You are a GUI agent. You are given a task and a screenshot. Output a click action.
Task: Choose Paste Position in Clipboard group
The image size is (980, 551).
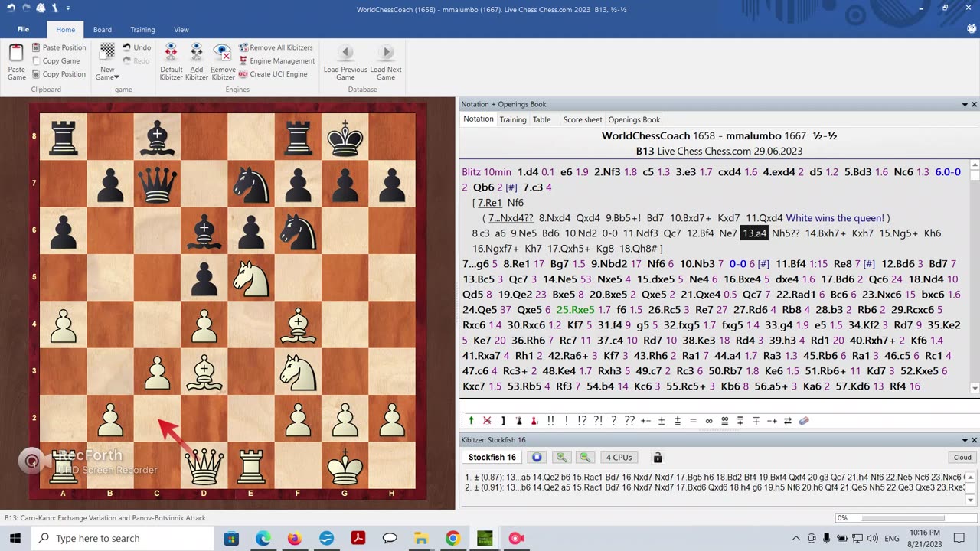pos(58,47)
